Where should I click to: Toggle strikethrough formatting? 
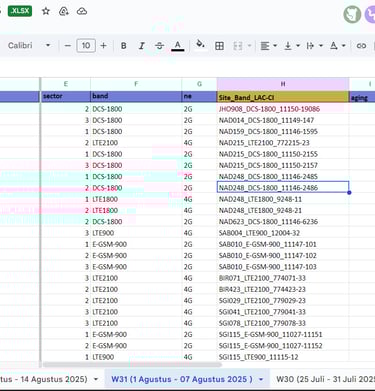[x=159, y=46]
